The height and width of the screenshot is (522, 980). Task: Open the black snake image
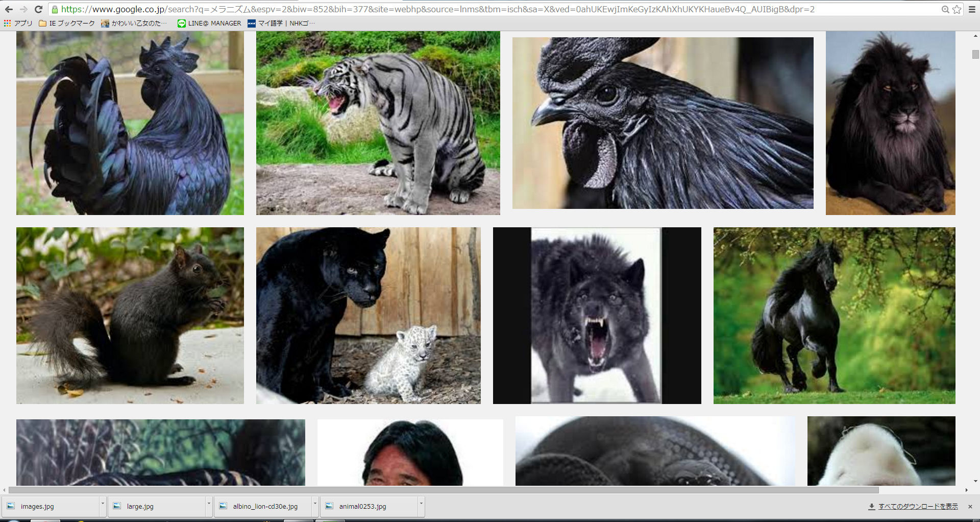(655, 450)
